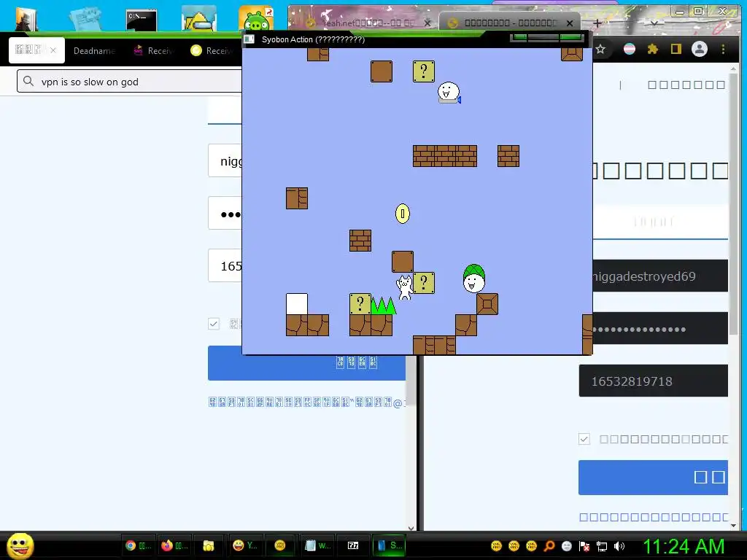Viewport: 747px width, 560px height.
Task: Toggle the checkbox in the right Chrome form
Action: [584, 438]
